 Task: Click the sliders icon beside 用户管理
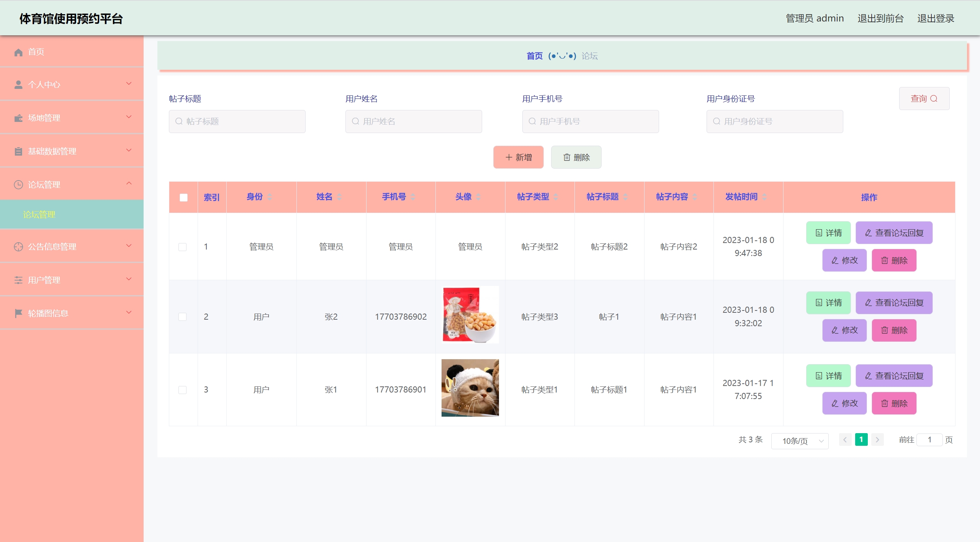[x=18, y=280]
